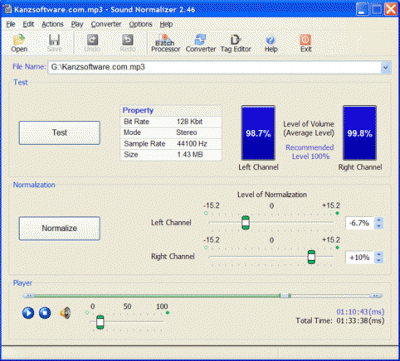Click the Open toolbar icon
This screenshot has width=400, height=361.
click(19, 43)
